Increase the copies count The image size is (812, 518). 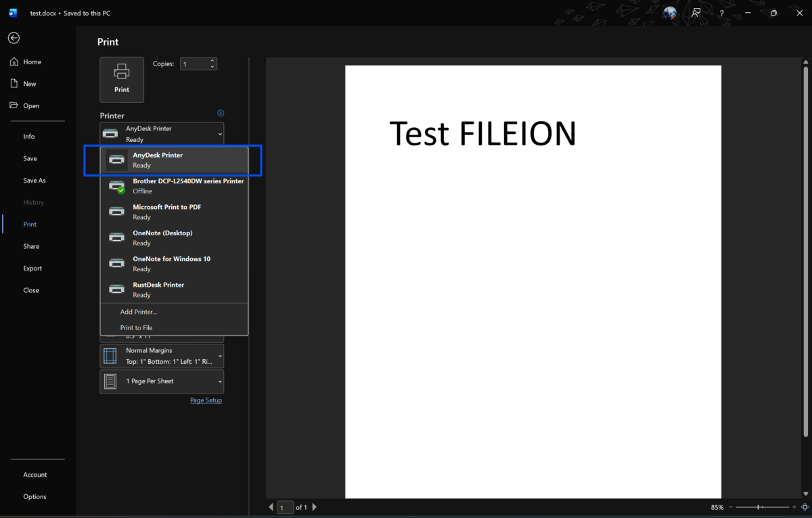click(212, 61)
